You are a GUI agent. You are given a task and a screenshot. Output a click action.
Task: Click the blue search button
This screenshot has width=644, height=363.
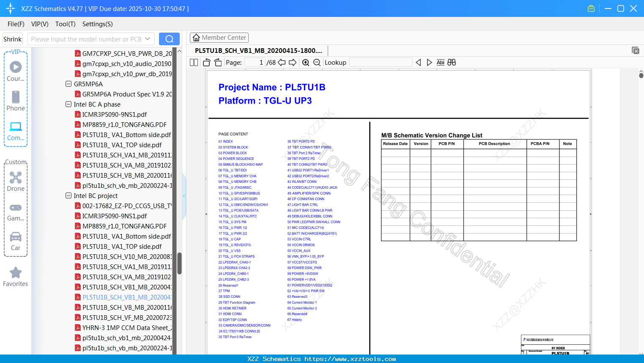tap(169, 39)
